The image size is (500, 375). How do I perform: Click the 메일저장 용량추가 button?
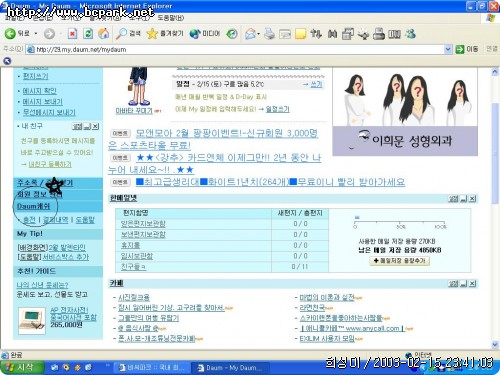(399, 261)
